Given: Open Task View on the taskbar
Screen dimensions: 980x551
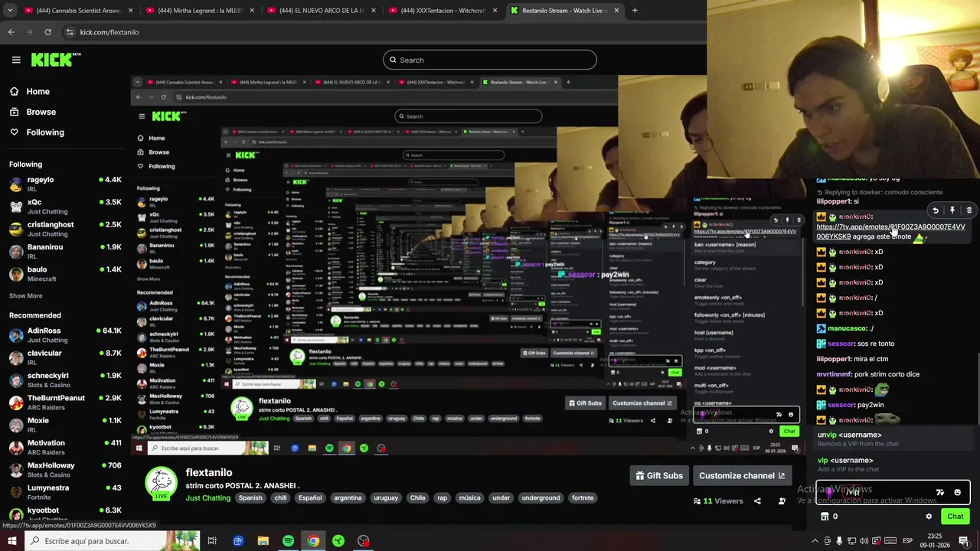Looking at the screenshot, I should click(212, 541).
